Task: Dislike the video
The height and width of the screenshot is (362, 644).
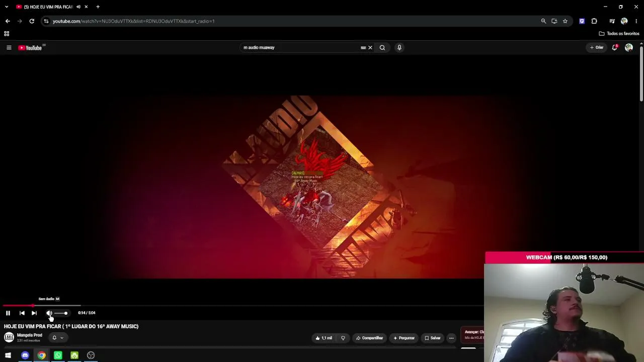Action: [343, 338]
